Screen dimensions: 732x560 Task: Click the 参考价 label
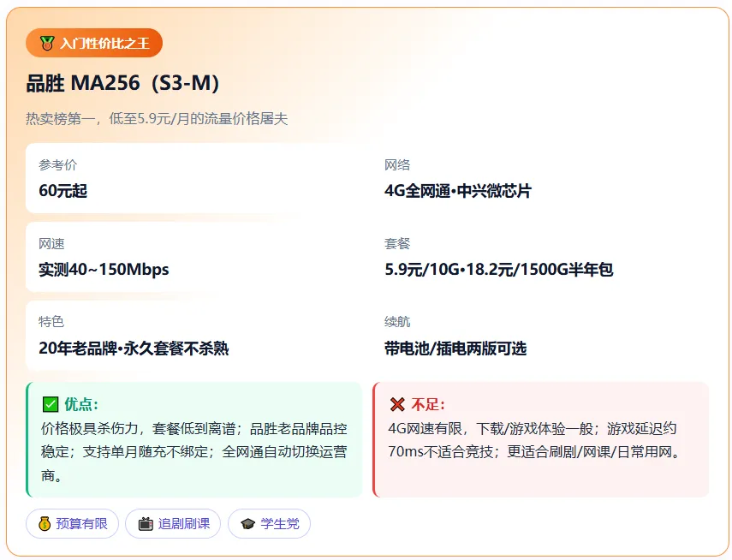(58, 165)
